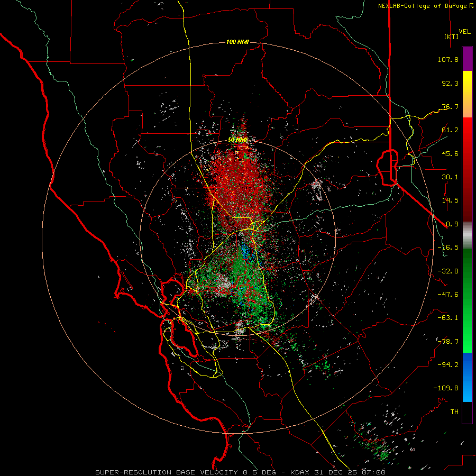Select the -94.2 velocity scale value

pyautogui.click(x=448, y=365)
